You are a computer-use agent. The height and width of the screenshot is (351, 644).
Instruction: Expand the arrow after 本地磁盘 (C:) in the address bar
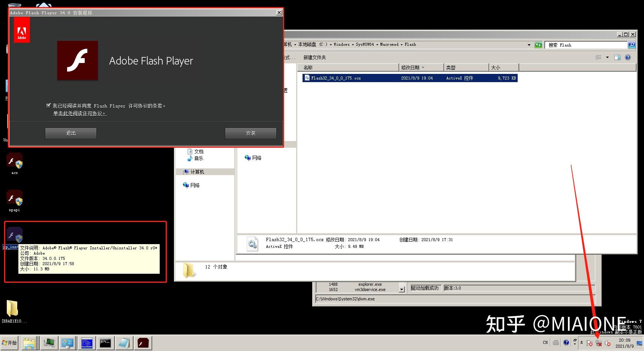pos(331,45)
